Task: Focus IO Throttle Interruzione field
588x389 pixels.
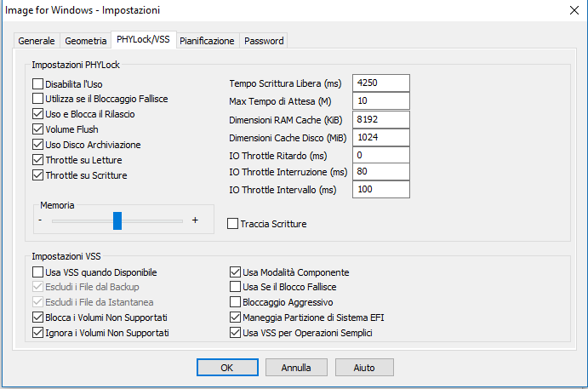Action: [381, 171]
